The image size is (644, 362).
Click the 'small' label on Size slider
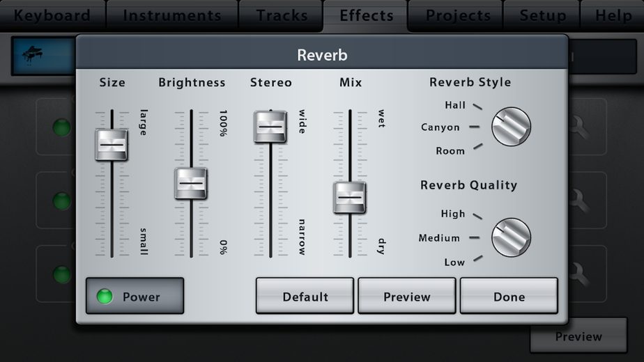pyautogui.click(x=144, y=242)
